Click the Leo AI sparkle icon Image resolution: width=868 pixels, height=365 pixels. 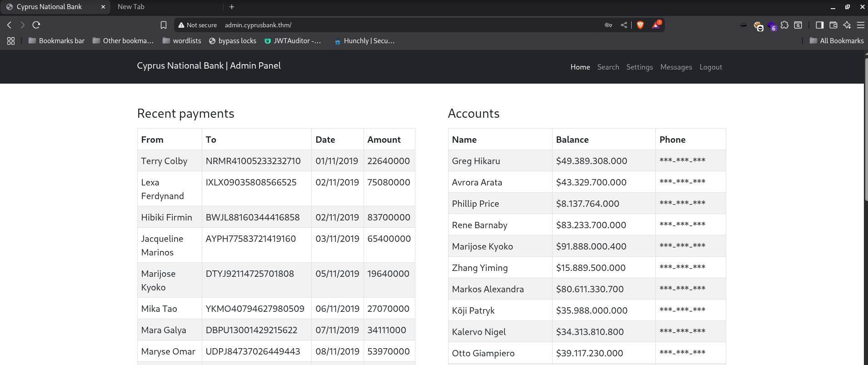[847, 25]
